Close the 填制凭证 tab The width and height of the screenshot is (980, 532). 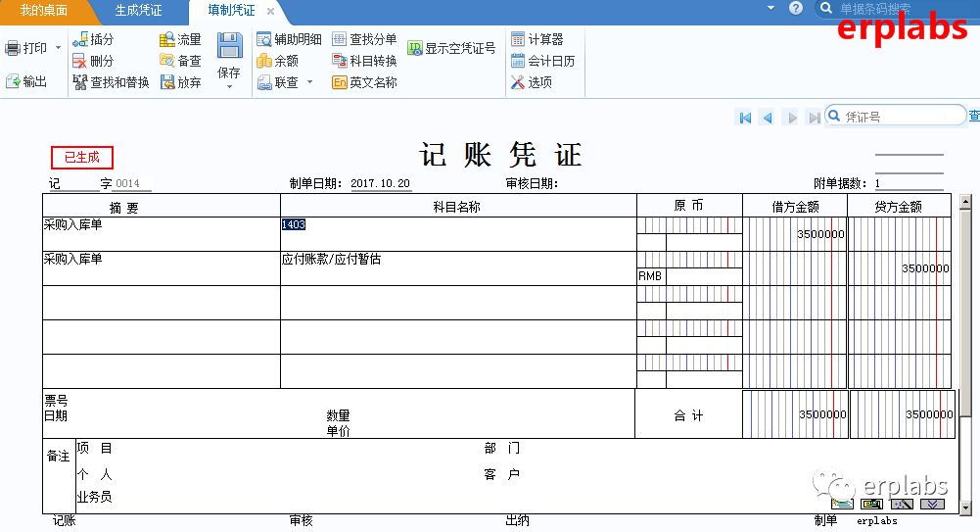tap(270, 11)
